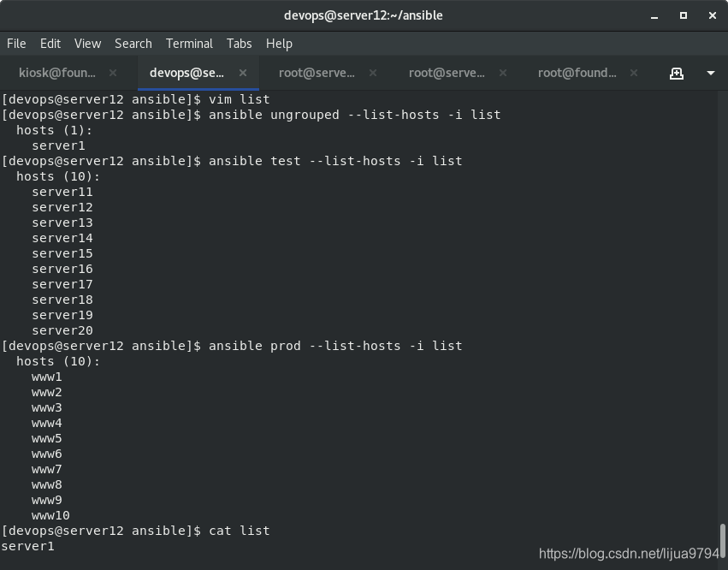Open the View menu

(88, 44)
